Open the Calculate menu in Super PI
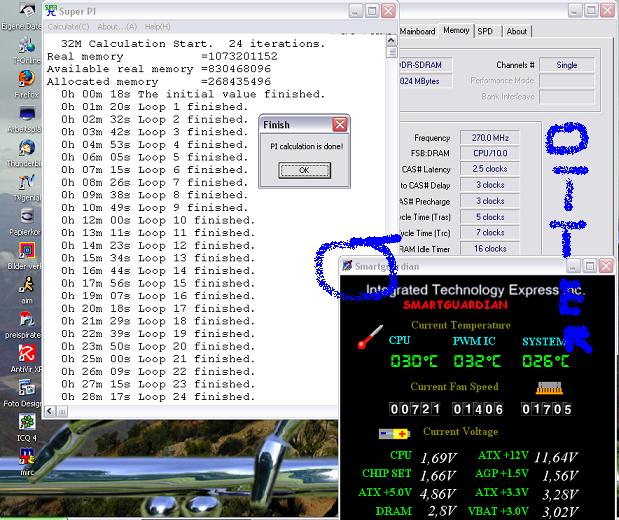619x520 pixels. tap(68, 27)
